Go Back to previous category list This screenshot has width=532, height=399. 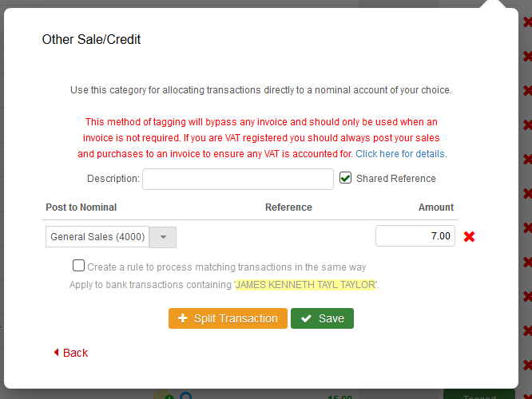pos(71,353)
